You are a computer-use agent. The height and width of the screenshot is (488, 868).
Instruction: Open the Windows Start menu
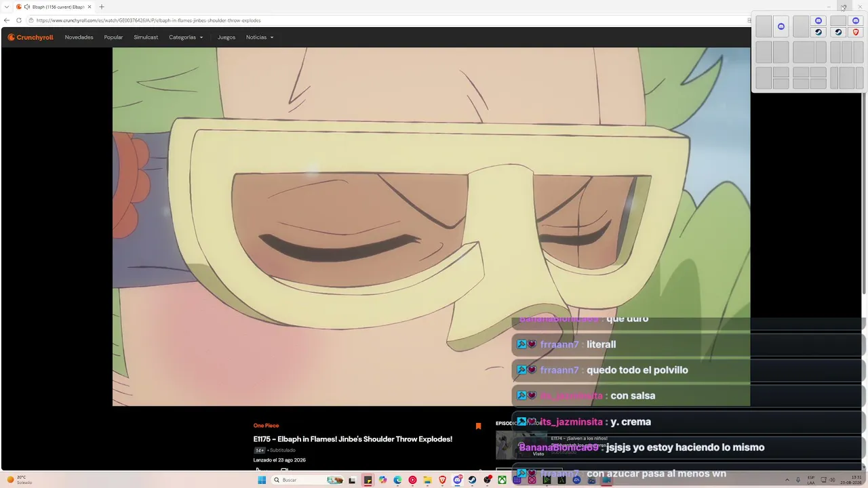[x=262, y=480]
